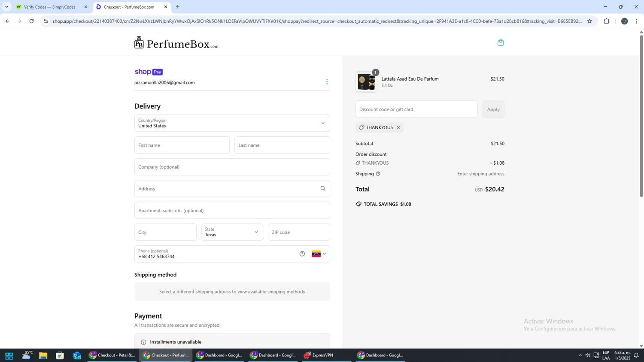The image size is (644, 362).
Task: Click the Lattafa Asad product thumbnail
Action: tap(366, 82)
